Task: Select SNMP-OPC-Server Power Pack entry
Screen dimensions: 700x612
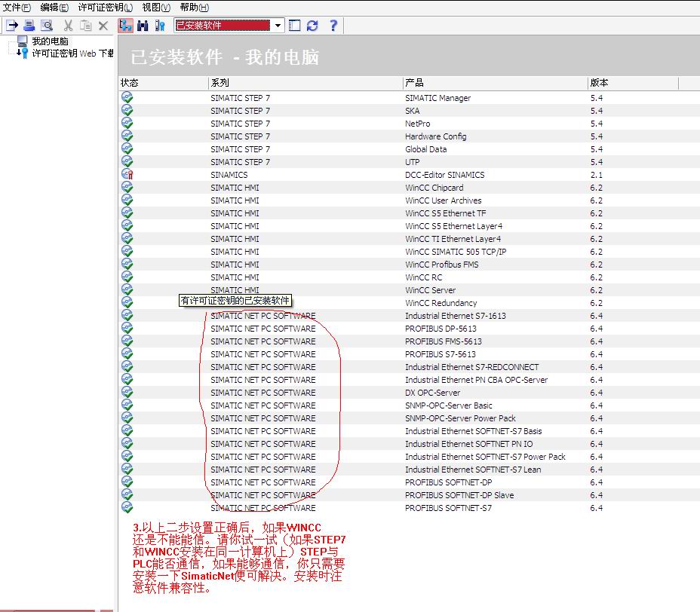Action: (460, 418)
